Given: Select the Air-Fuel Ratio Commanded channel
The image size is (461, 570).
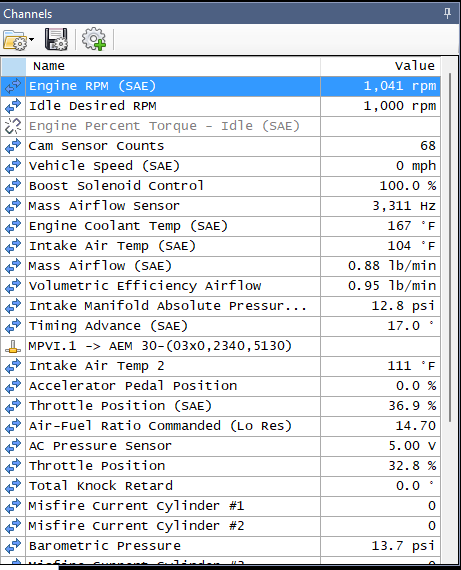Looking at the screenshot, I should (x=160, y=426).
